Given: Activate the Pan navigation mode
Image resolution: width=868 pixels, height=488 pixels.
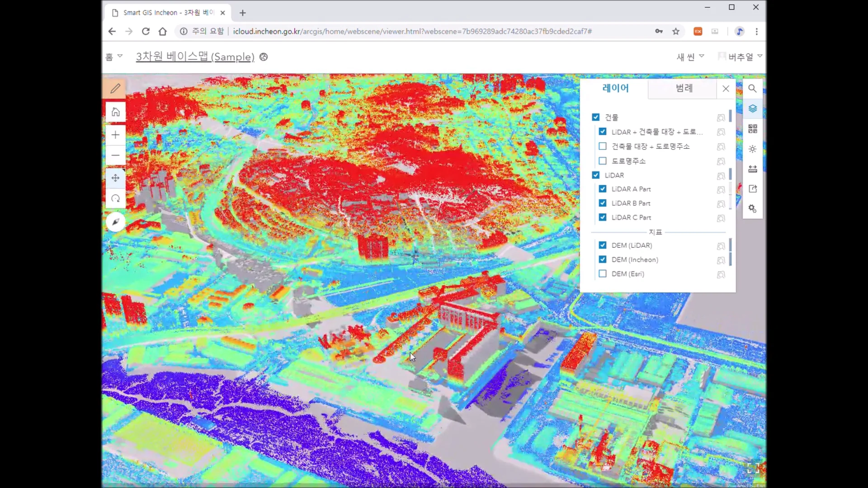Looking at the screenshot, I should [115, 178].
